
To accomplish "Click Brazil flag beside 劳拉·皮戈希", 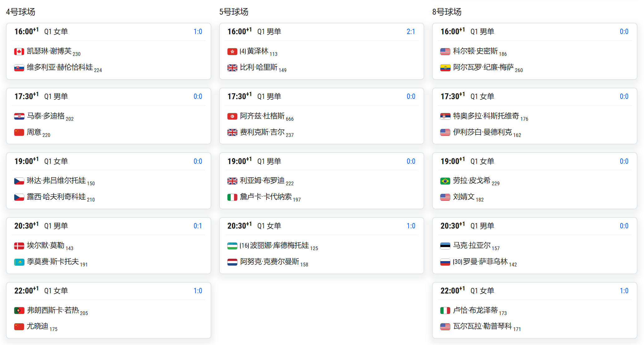I will tap(445, 181).
